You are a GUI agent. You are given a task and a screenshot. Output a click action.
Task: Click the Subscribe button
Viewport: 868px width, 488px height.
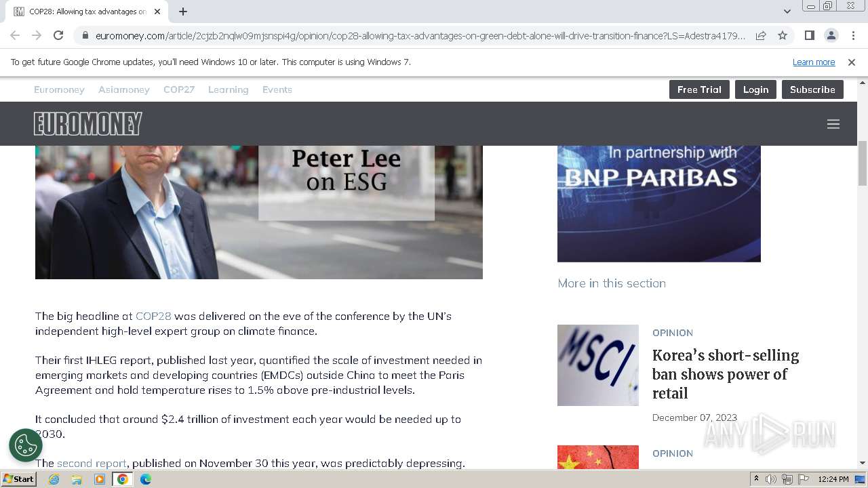click(812, 89)
